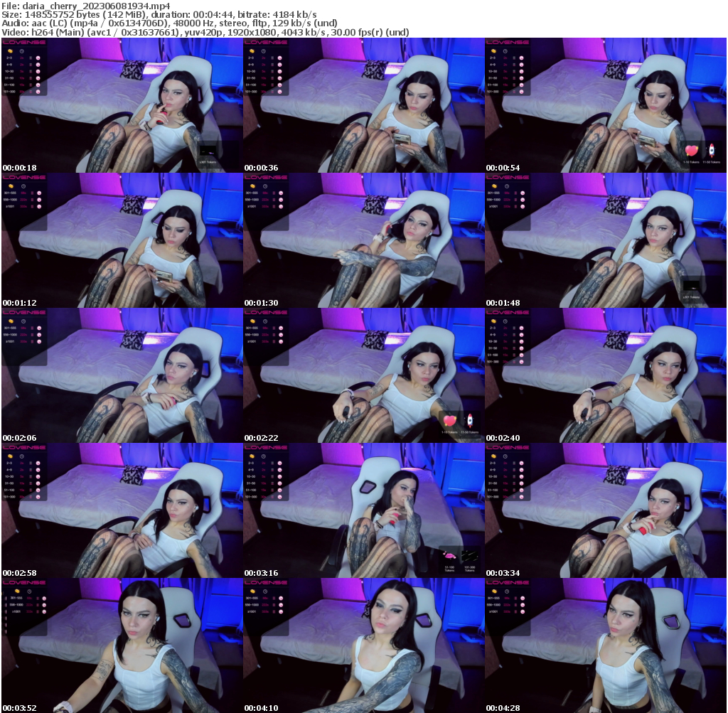Click the toy face icon beside the 2~3 row
Image resolution: width=728 pixels, height=713 pixels.
38,58
